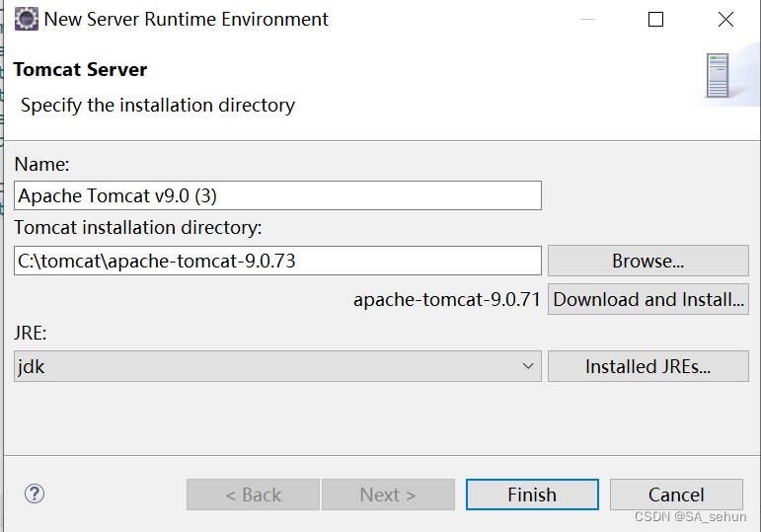Click the Tomcat Server heading

(80, 70)
